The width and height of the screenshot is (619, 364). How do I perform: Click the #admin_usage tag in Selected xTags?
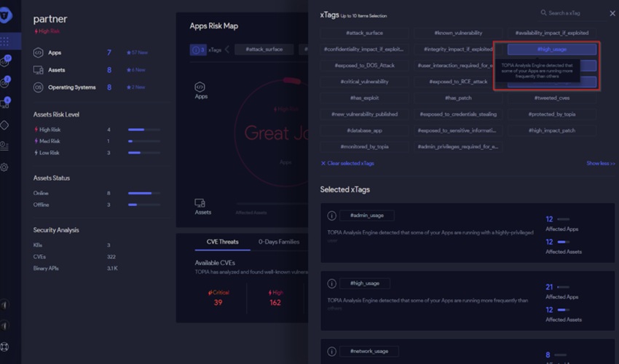click(x=366, y=215)
